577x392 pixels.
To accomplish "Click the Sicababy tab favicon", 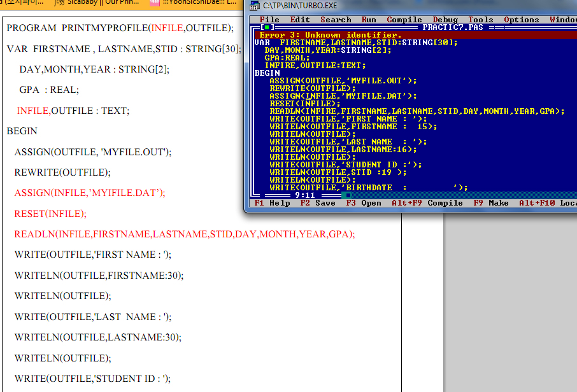I will (59, 3).
